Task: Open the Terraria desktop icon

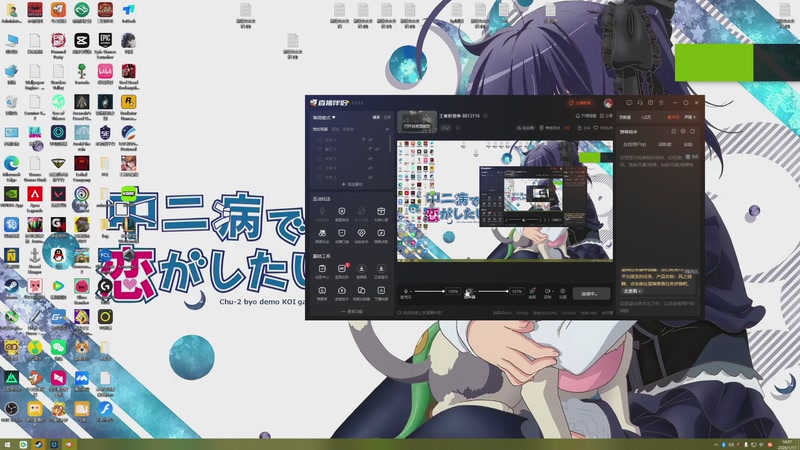Action: click(x=82, y=74)
